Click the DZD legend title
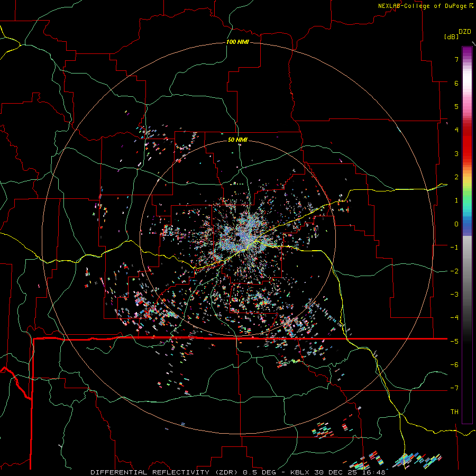 pos(465,32)
